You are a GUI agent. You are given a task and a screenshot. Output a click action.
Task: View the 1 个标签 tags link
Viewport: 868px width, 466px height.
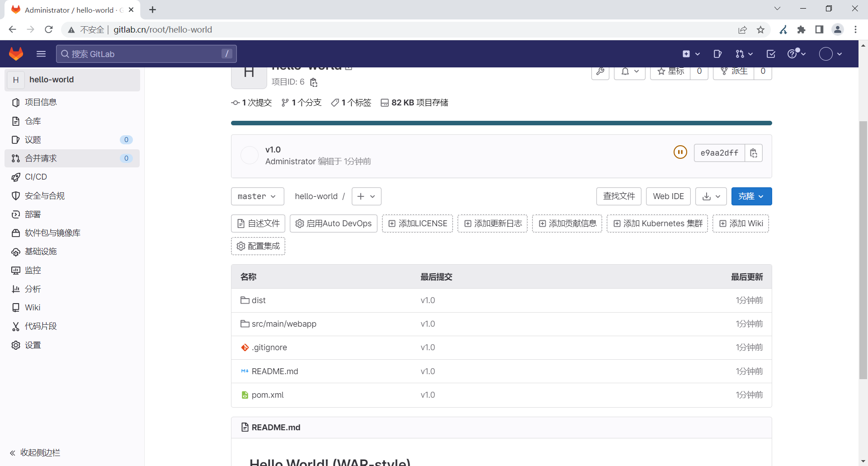coord(351,103)
